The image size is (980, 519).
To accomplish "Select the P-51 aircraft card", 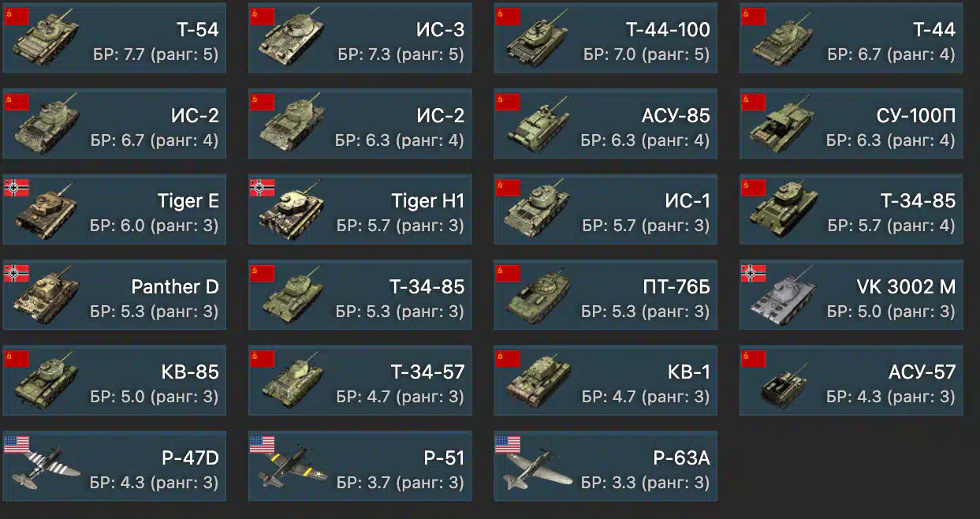I will click(360, 465).
